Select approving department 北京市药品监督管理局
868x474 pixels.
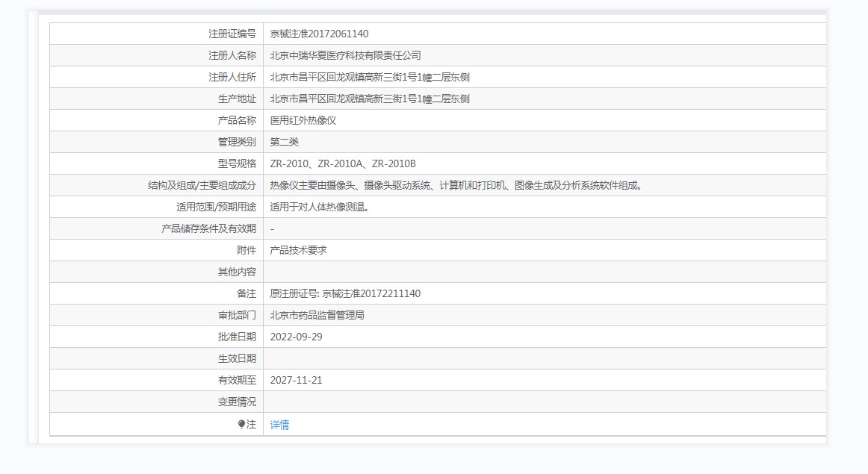pos(317,315)
